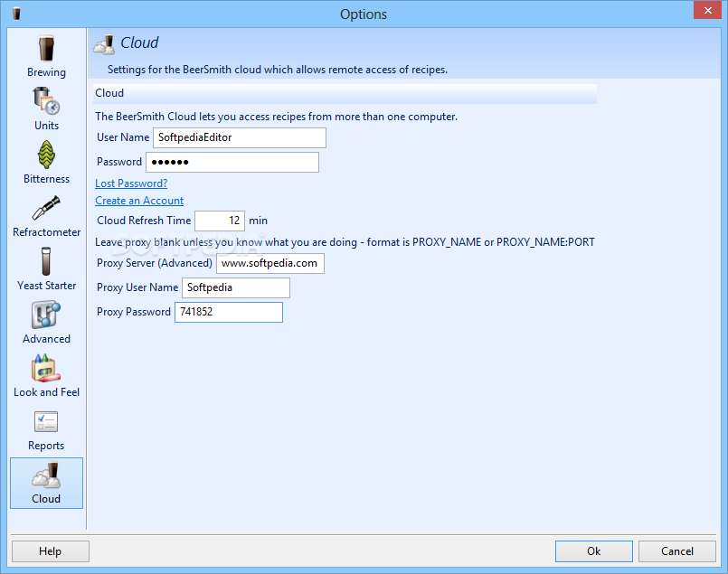The image size is (728, 574).
Task: Click the Cloud Refresh Time field
Action: coord(220,221)
